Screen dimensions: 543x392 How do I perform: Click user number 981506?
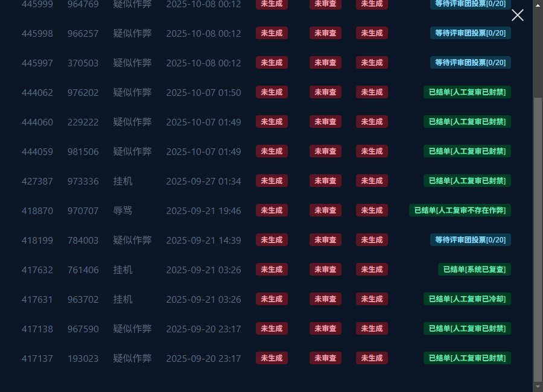[83, 152]
